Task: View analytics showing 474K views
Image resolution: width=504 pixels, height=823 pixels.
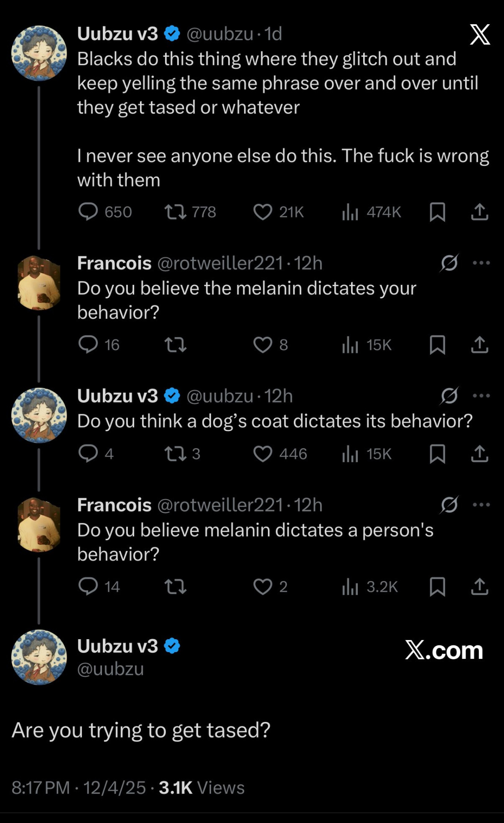Action: point(350,212)
